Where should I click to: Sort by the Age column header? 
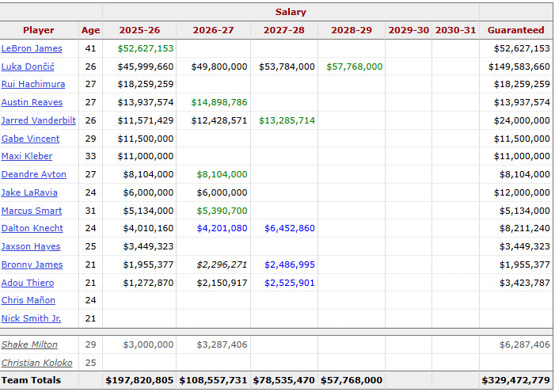[90, 30]
